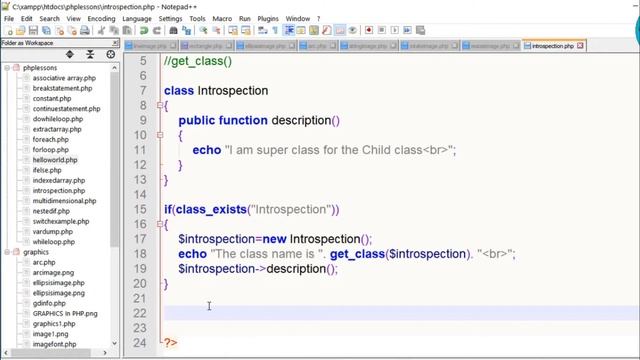Run macro multiple times icon

(407, 31)
